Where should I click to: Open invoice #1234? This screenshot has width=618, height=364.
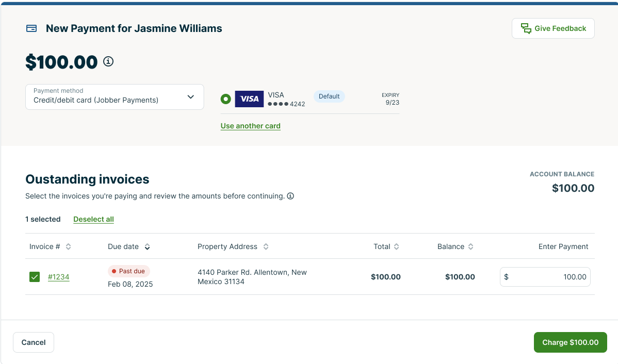click(x=58, y=277)
